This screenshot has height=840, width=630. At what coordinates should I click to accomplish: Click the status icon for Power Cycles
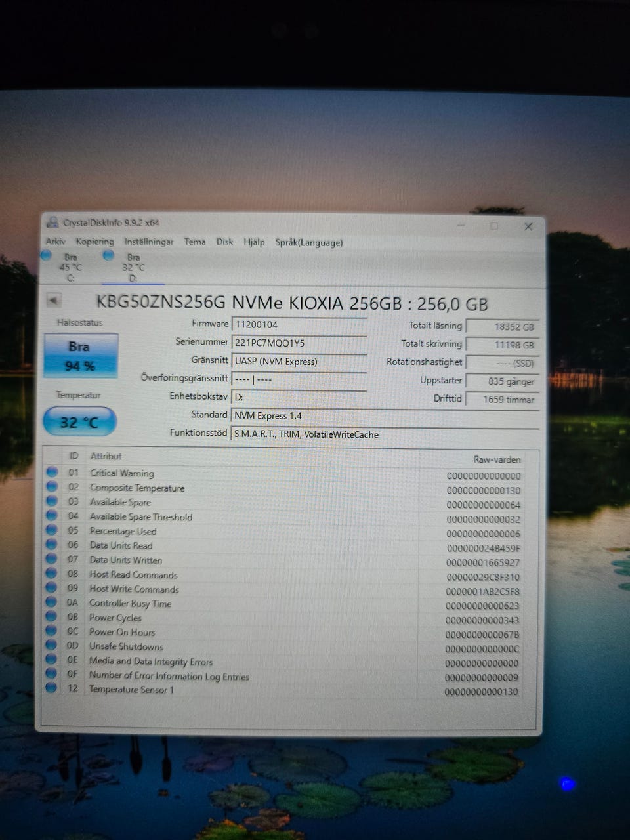point(51,616)
